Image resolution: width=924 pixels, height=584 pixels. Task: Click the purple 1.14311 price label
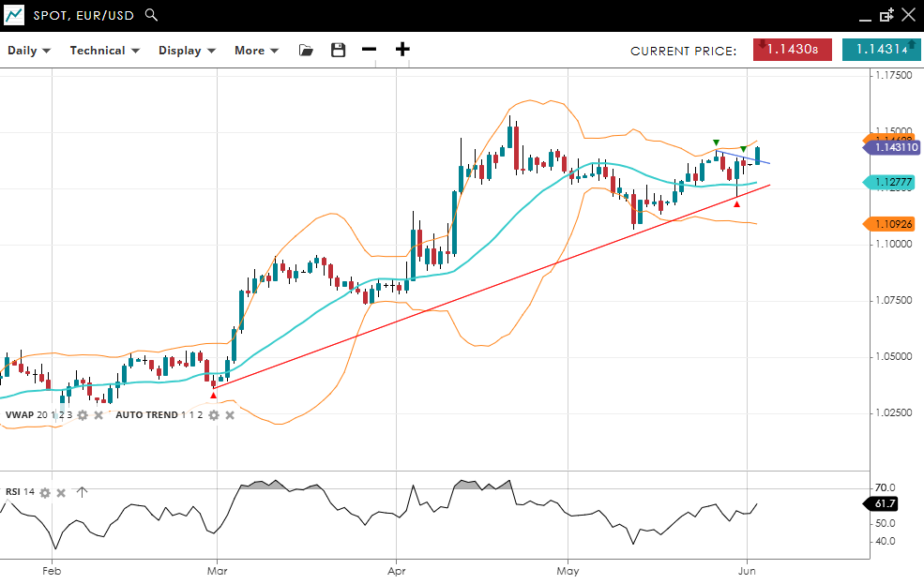(894, 148)
